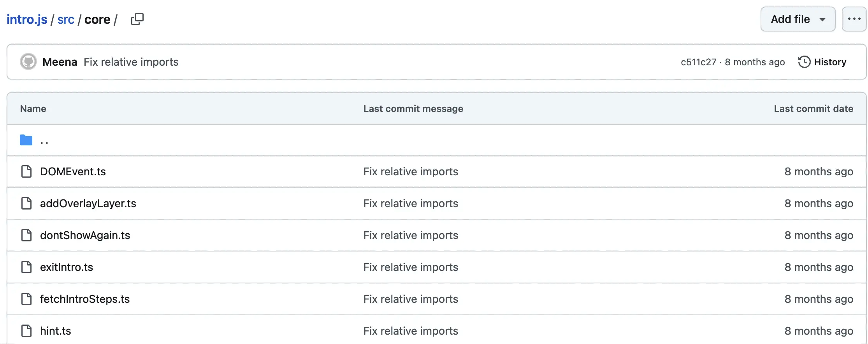Click the copy path icon
The height and width of the screenshot is (344, 868).
137,19
